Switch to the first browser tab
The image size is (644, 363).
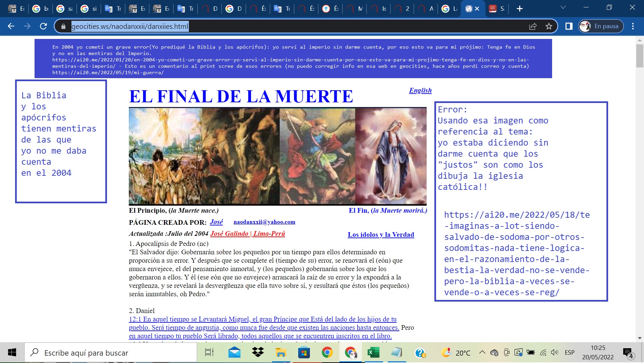(x=16, y=9)
